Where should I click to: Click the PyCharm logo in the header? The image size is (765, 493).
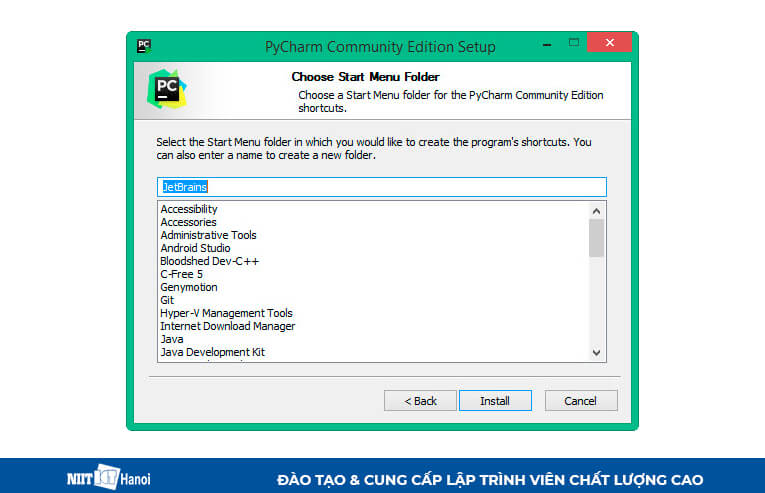point(166,89)
